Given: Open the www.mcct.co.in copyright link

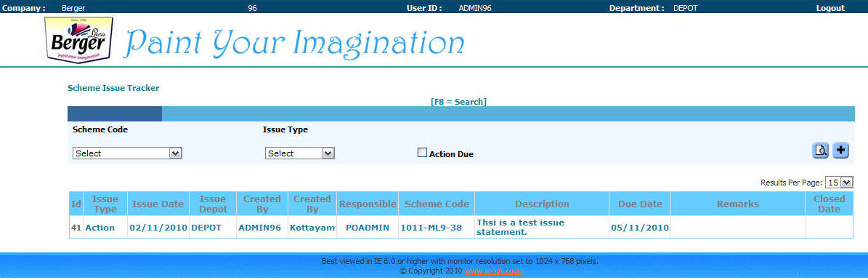Looking at the screenshot, I should (493, 271).
